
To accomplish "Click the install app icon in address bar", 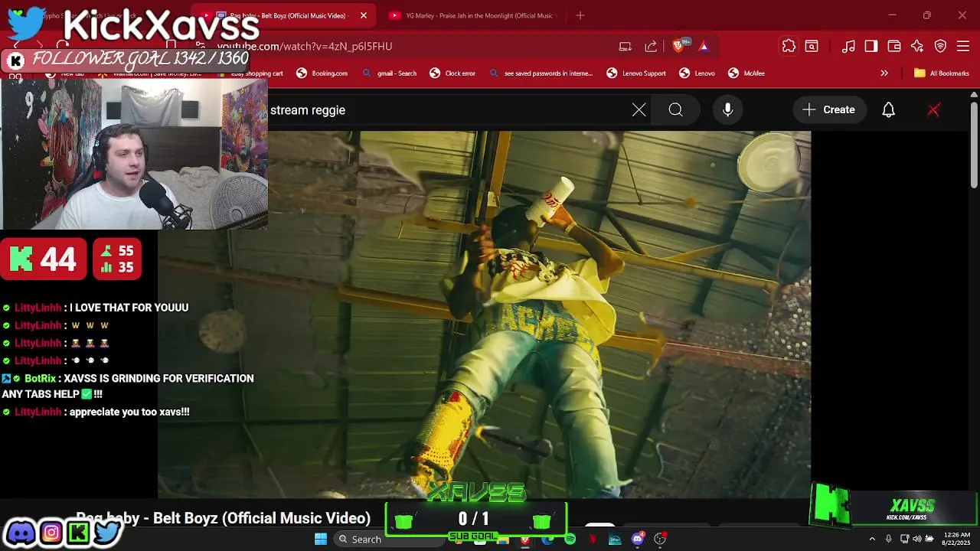I will click(626, 47).
